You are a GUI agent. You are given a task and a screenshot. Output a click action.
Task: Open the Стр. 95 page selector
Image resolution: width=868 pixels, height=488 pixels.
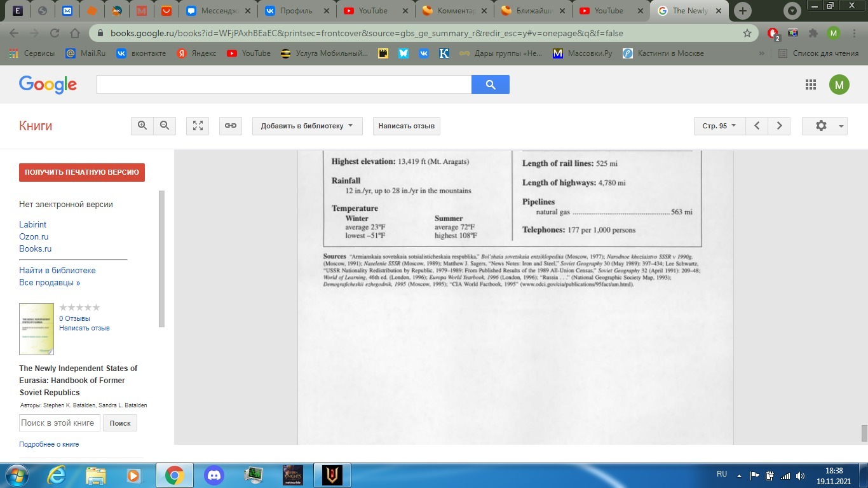pyautogui.click(x=719, y=126)
